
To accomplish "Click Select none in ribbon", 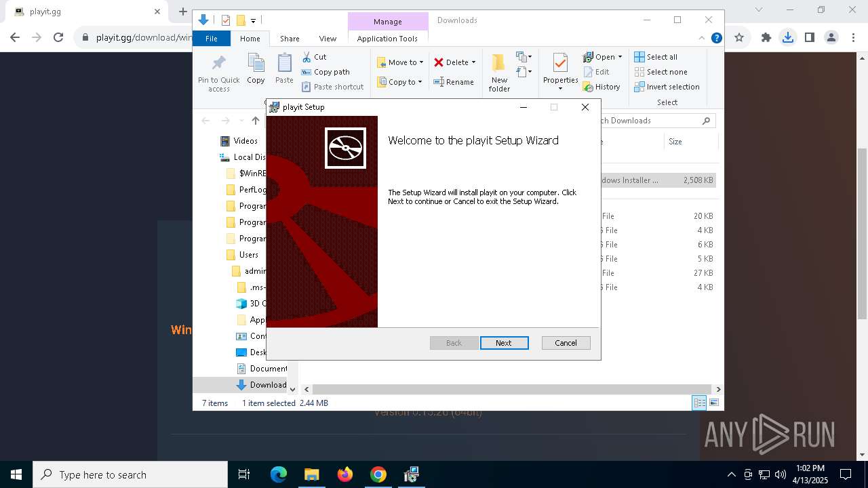I will coord(660,72).
